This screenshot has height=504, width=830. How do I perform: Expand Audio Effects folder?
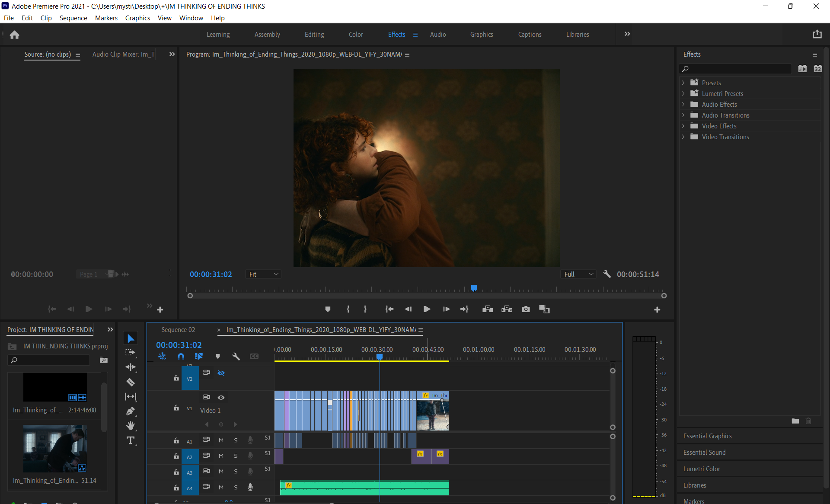(683, 104)
